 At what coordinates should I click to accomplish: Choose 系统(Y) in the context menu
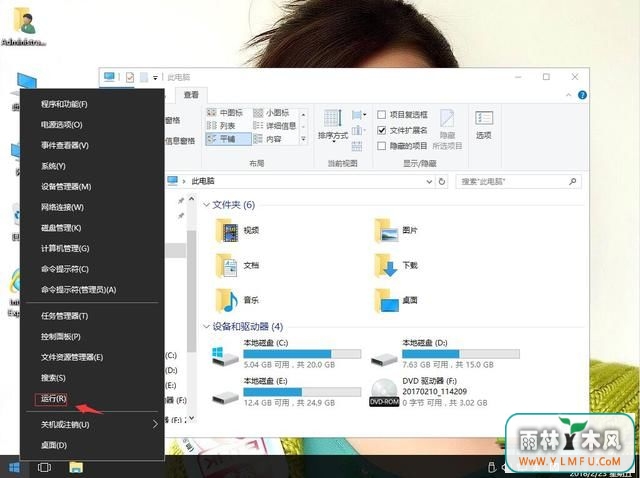click(53, 166)
